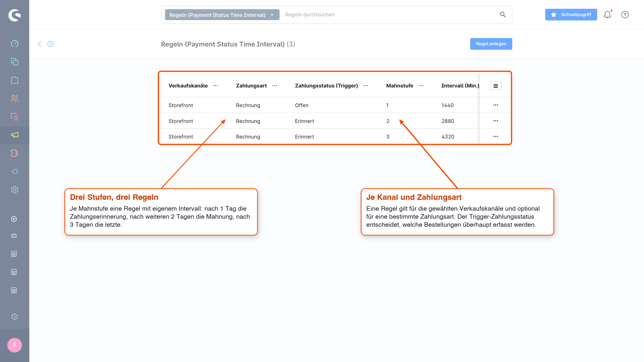The image size is (644, 362).
Task: Open the Extensions plug icon
Action: (15, 171)
